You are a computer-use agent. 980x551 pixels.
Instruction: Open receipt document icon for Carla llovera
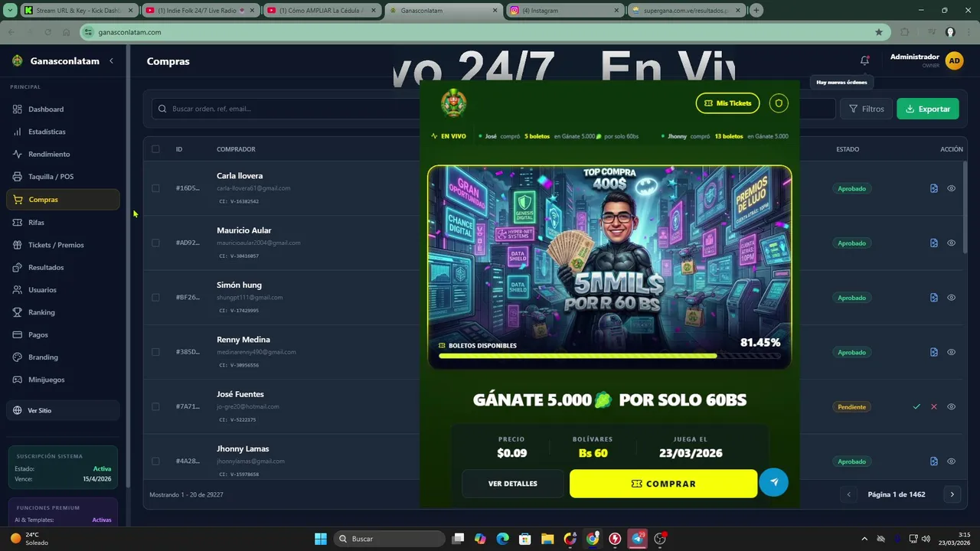point(934,188)
